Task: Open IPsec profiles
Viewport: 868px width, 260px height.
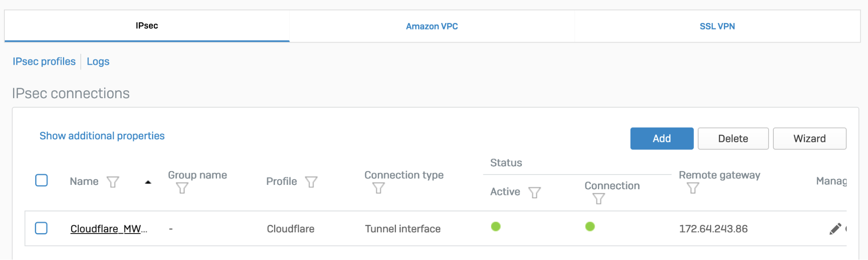Action: tap(44, 61)
